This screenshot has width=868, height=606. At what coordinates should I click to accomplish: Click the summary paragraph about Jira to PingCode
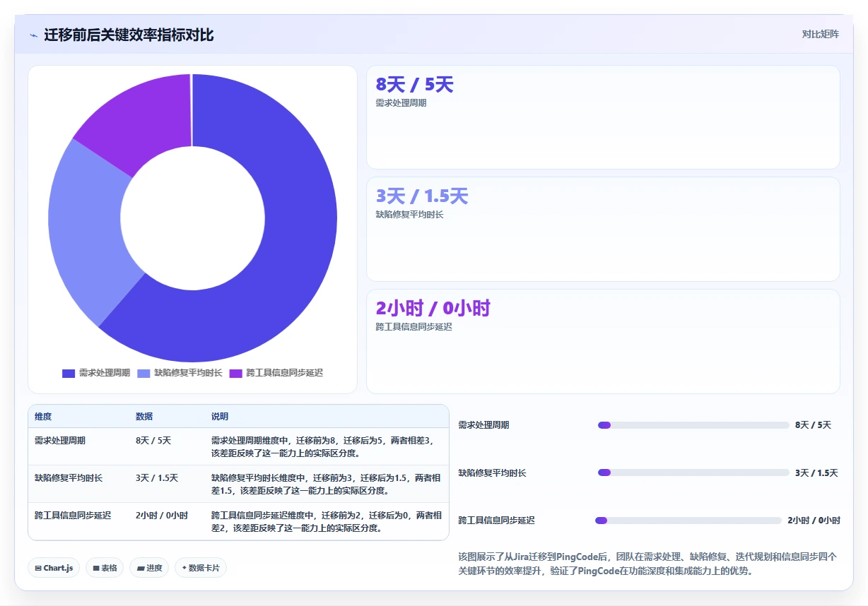click(x=648, y=564)
